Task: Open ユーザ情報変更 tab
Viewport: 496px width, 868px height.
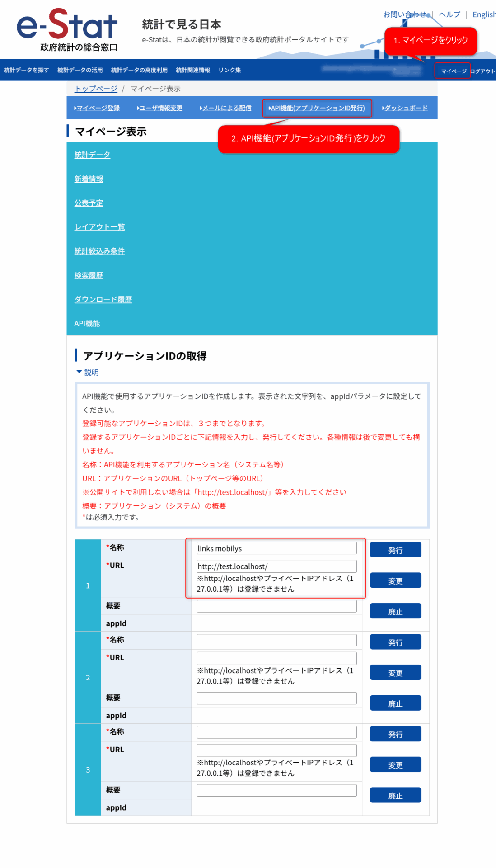Action: pos(160,108)
